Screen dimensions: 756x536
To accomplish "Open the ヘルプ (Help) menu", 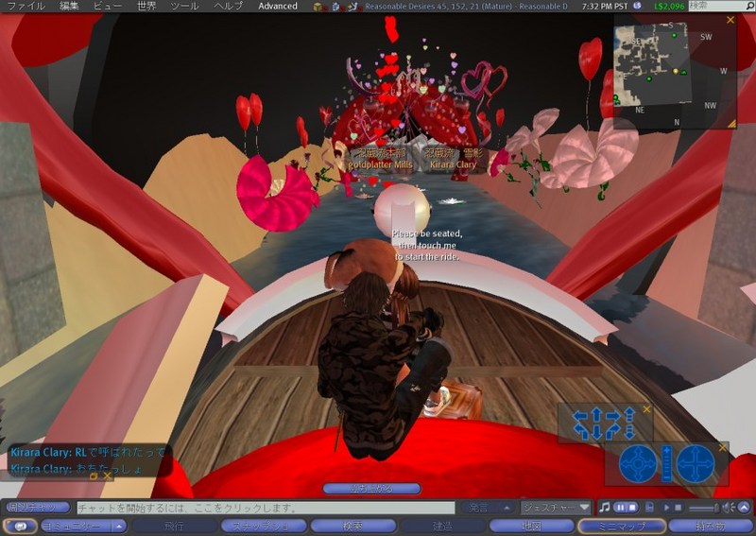I will pyautogui.click(x=229, y=7).
